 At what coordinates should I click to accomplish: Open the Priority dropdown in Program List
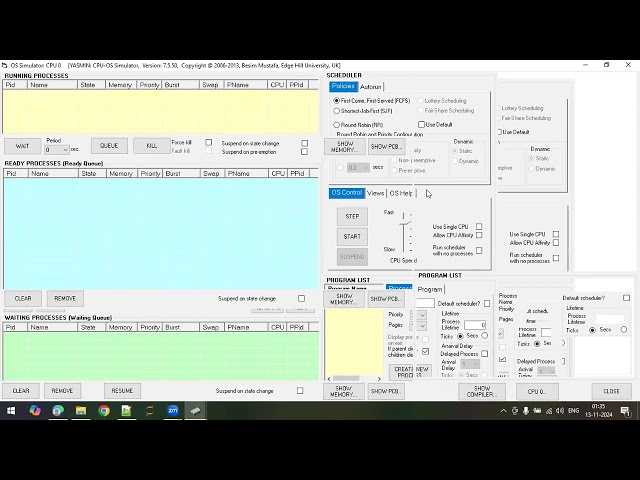point(422,315)
